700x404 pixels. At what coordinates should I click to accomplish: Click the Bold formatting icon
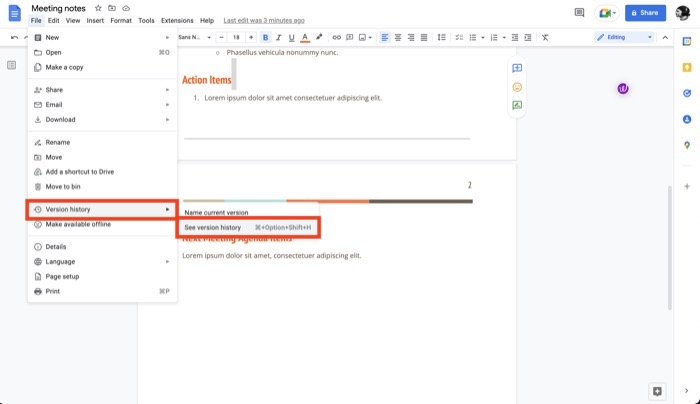pos(265,37)
